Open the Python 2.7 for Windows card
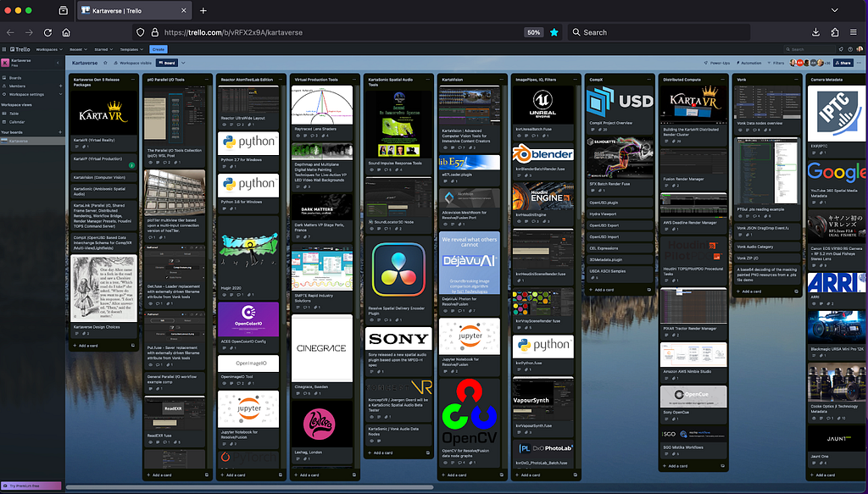Viewport: 868px width, 494px height. click(x=248, y=149)
